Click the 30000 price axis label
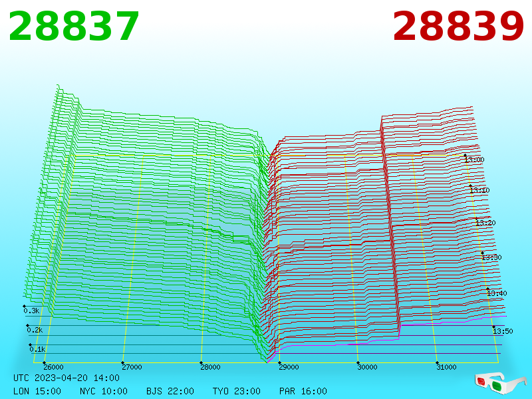Image resolution: width=532 pixels, height=399 pixels. click(368, 367)
